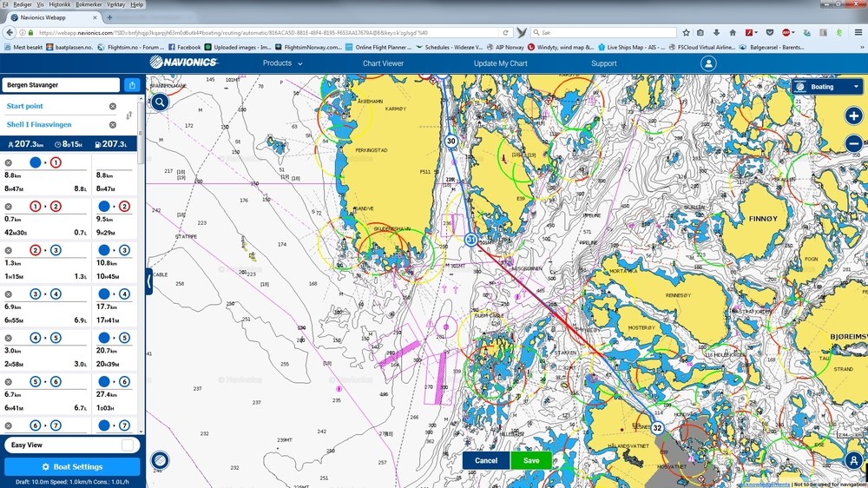This screenshot has width=868, height=488.
Task: Delete route leg waypoint 5 to 6
Action: tap(9, 382)
